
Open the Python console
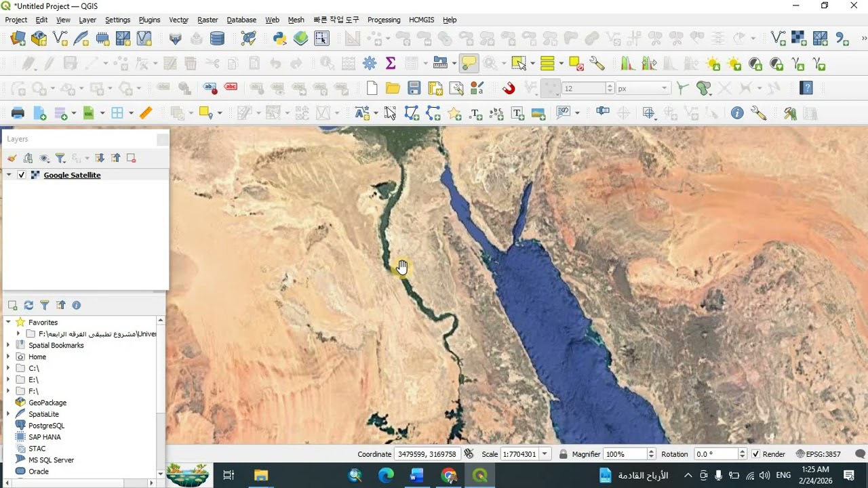[279, 39]
